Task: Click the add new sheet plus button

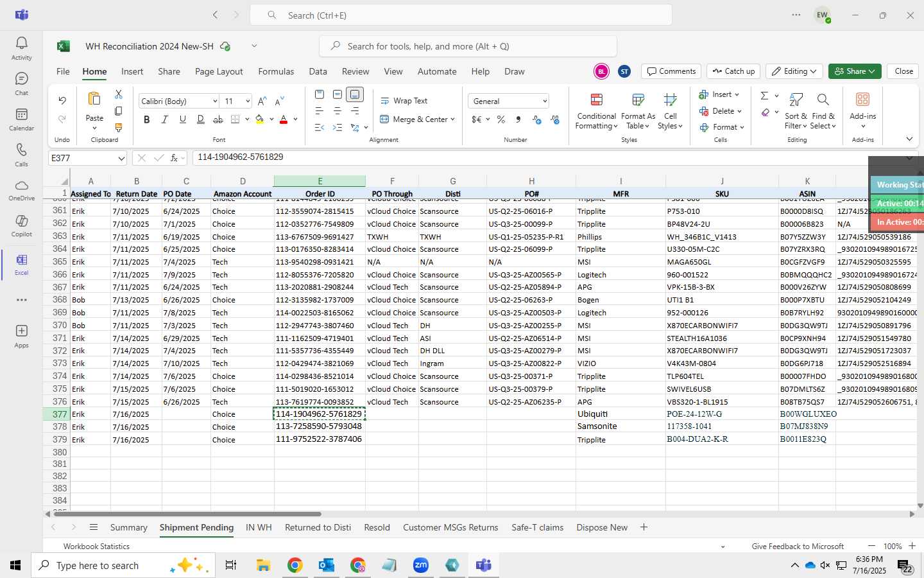Action: (x=644, y=527)
